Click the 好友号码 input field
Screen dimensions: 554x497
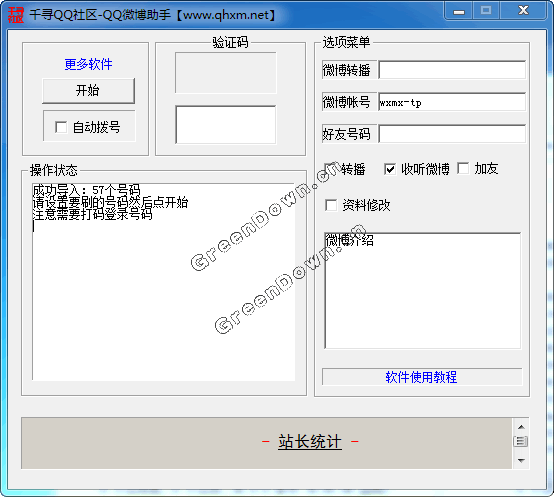pos(452,134)
